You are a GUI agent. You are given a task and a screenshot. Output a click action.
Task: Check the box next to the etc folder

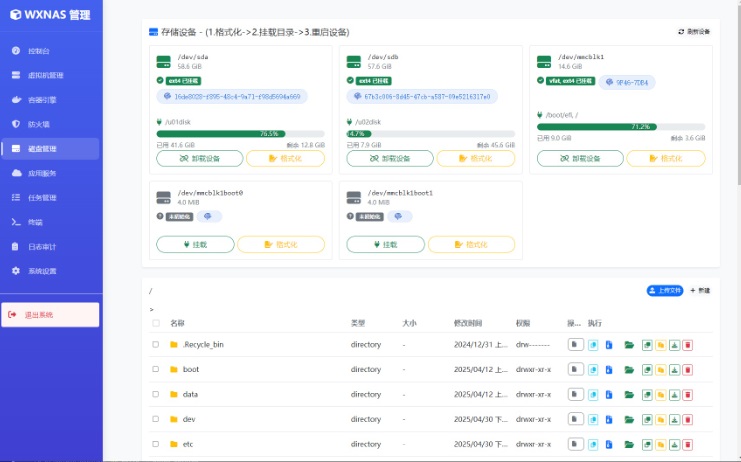coord(155,444)
